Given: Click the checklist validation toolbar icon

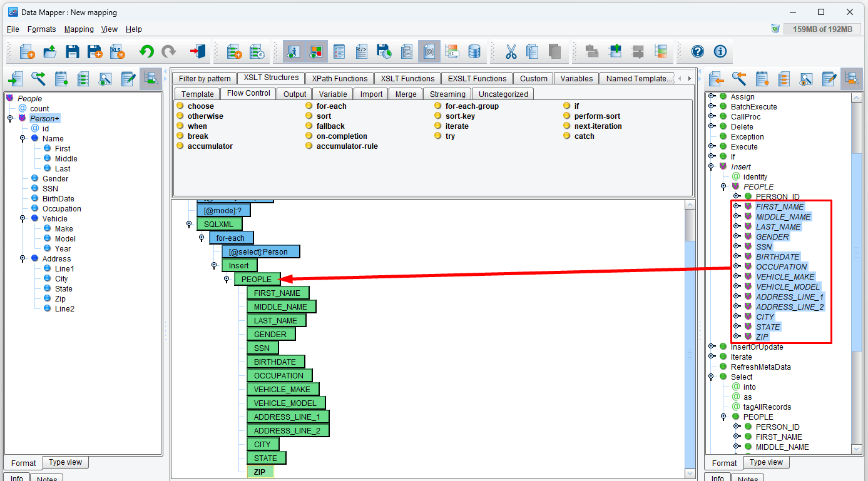Looking at the screenshot, I should point(339,51).
